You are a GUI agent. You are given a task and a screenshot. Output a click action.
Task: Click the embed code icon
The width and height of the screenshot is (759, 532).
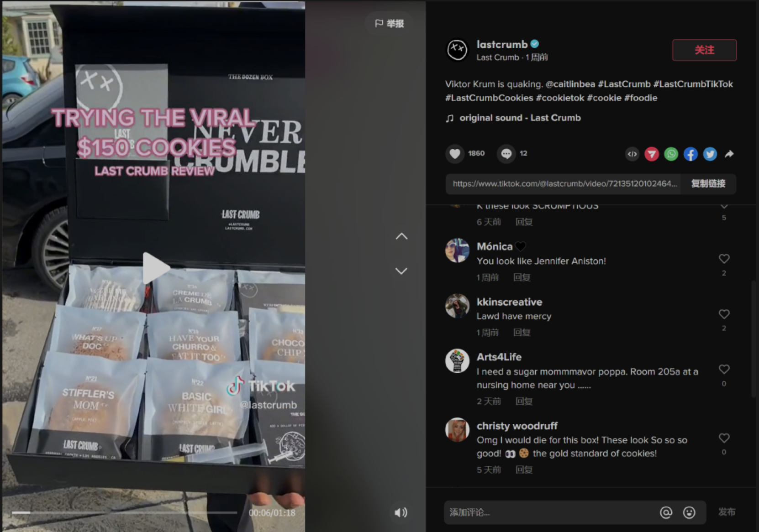(632, 154)
